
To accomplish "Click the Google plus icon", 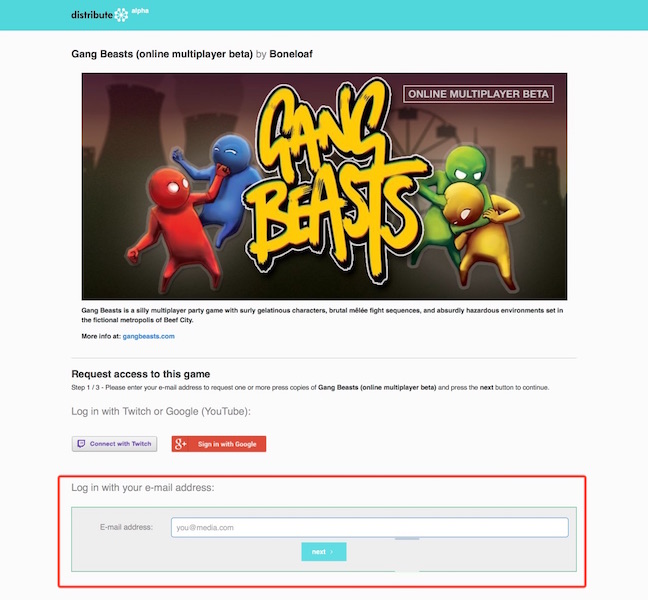I will [180, 444].
